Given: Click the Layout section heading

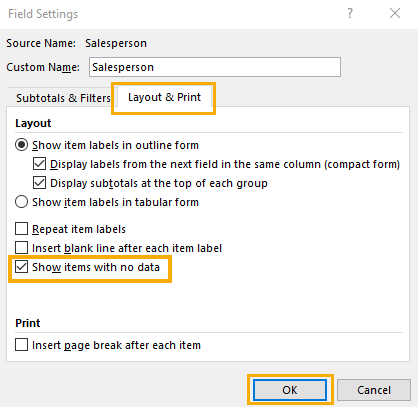Looking at the screenshot, I should click(33, 123).
